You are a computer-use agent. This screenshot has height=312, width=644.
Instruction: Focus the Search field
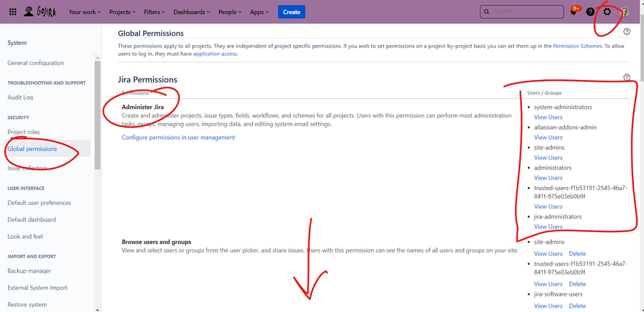click(522, 12)
